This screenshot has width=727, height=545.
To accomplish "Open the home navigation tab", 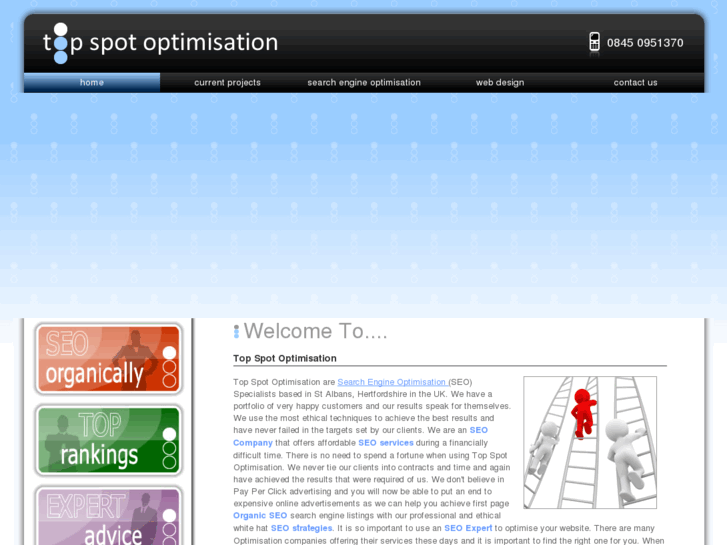I will [x=92, y=83].
